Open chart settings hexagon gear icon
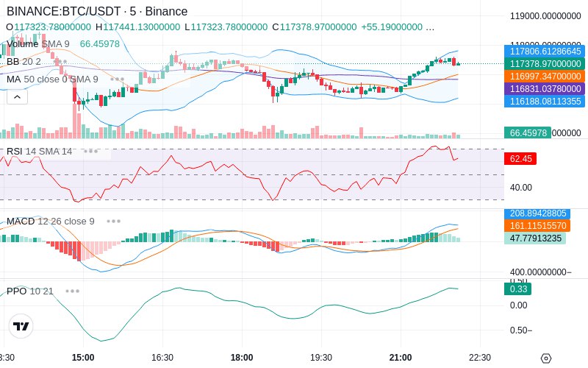This screenshot has width=588, height=368. click(546, 358)
